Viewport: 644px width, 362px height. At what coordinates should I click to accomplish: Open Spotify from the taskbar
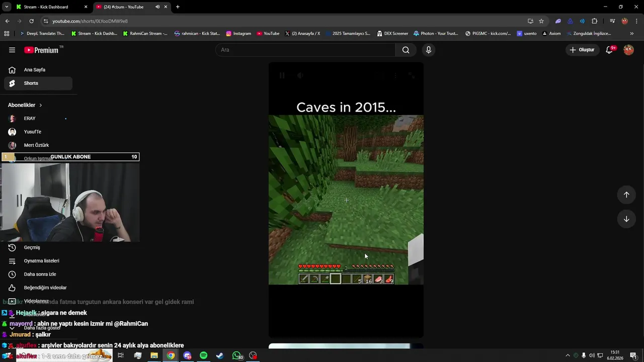click(203, 355)
